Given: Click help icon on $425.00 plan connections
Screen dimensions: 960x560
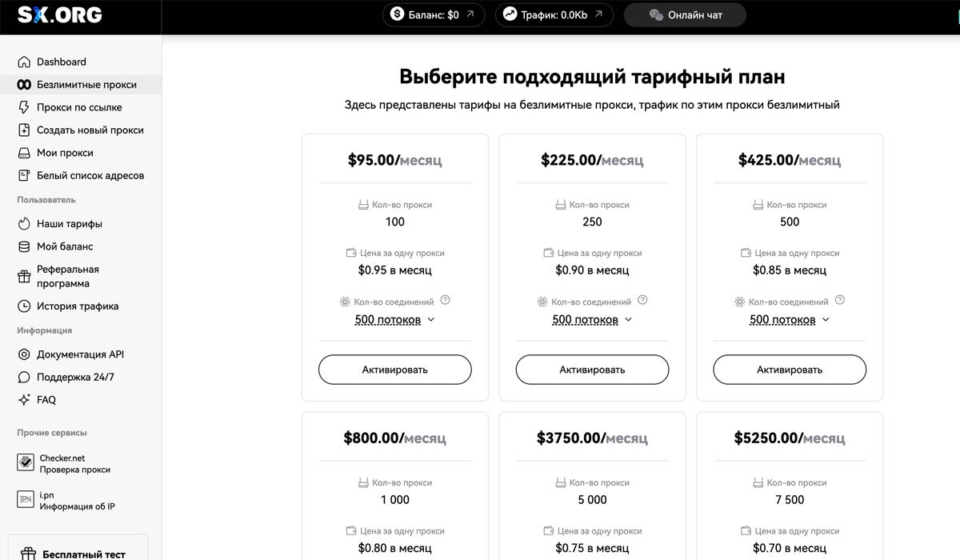Looking at the screenshot, I should pos(840,301).
